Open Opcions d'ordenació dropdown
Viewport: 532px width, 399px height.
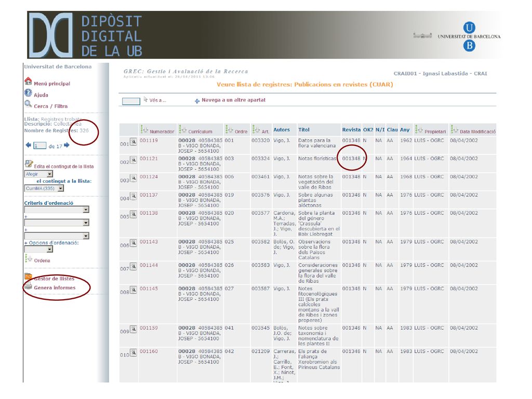coord(38,249)
